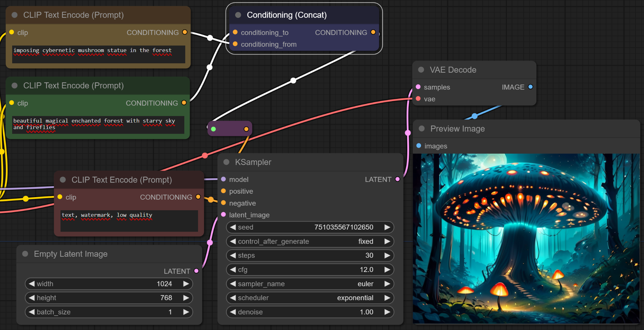
Task: Click the cfg 12.0 value slider
Action: (x=310, y=270)
